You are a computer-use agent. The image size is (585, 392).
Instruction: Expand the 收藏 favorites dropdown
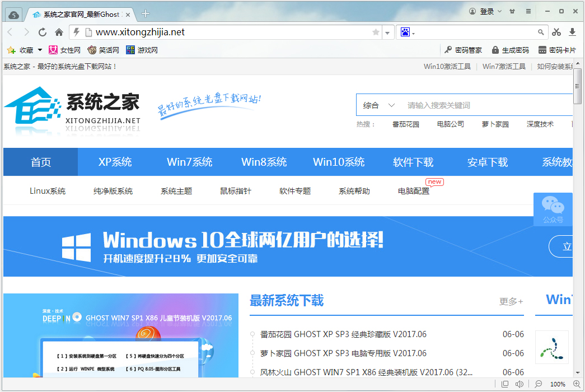tap(40, 50)
